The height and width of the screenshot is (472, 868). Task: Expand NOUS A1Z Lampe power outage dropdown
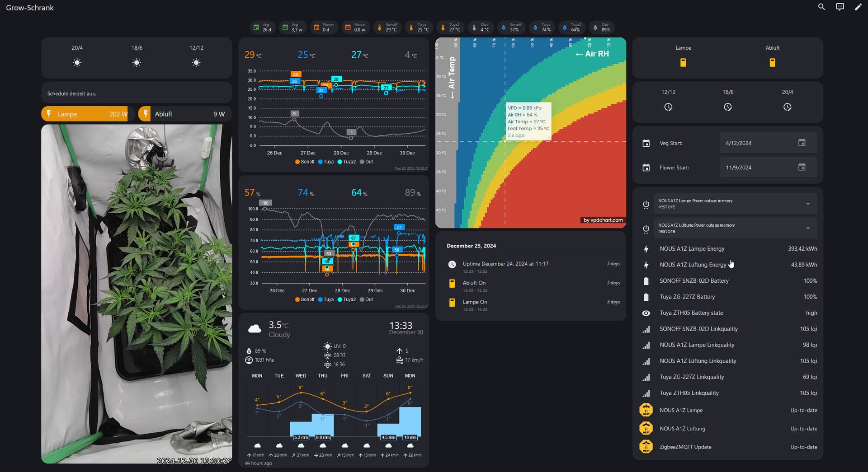tap(808, 204)
